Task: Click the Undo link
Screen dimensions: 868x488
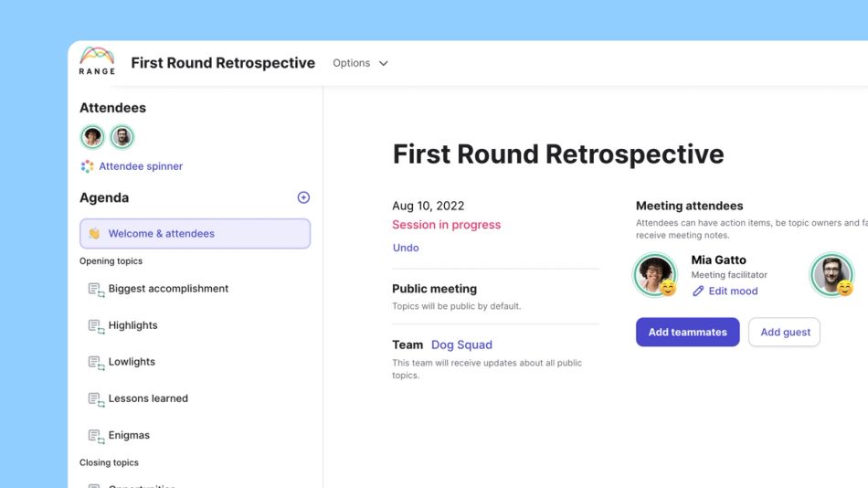Action: [x=406, y=248]
